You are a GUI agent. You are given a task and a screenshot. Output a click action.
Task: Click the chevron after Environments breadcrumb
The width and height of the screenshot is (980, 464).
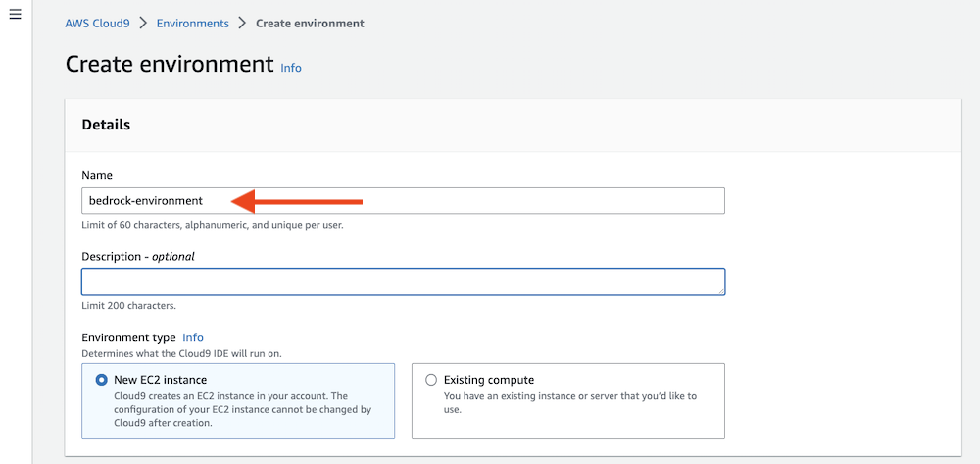242,23
